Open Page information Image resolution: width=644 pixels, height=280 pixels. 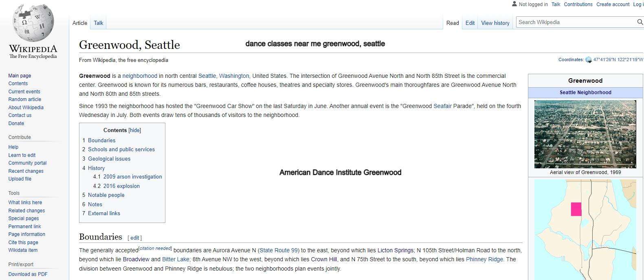[27, 234]
